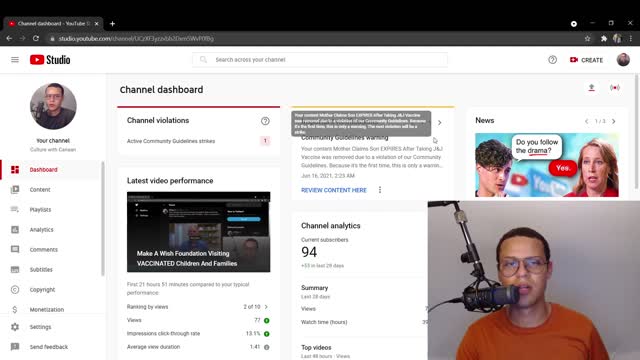This screenshot has height=360, width=640.
Task: Open the latest video thumbnail
Action: [198, 232]
